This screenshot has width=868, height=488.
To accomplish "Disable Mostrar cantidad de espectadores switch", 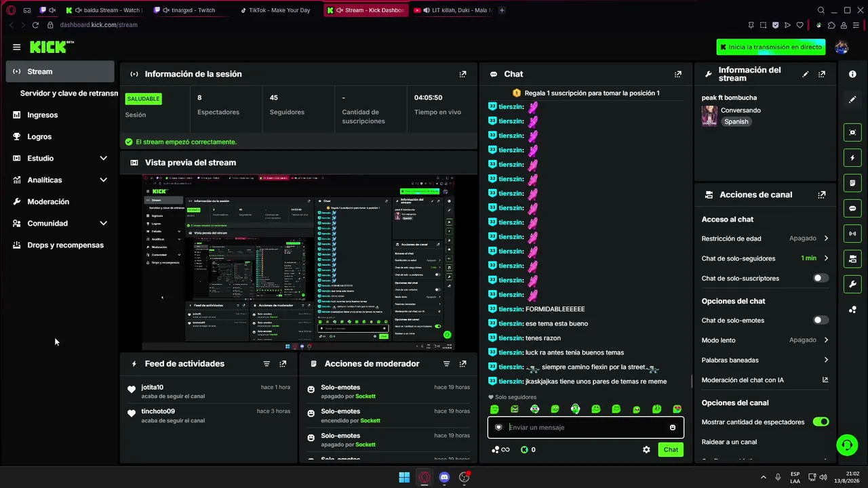I will click(821, 422).
